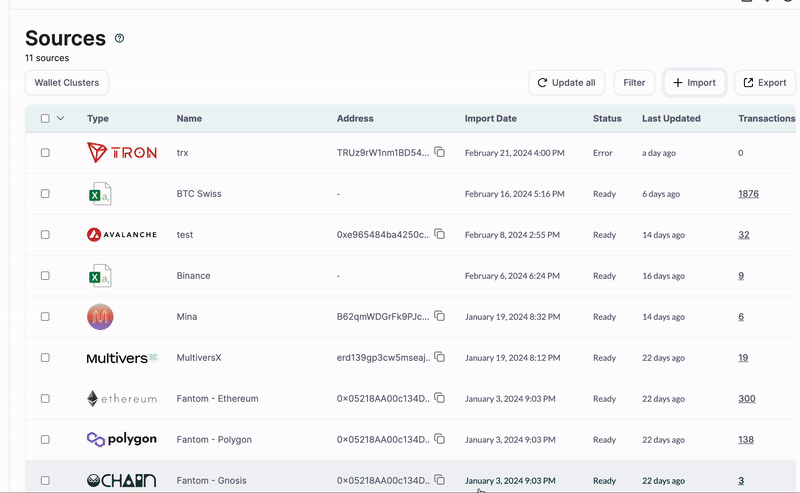800x493 pixels.
Task: Open the 32 transactions link
Action: [744, 234]
